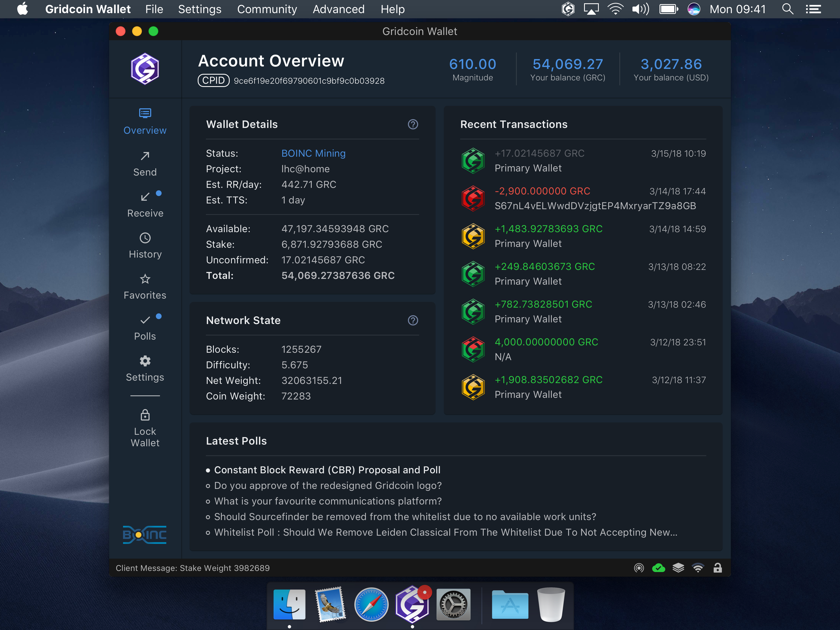The height and width of the screenshot is (630, 840).
Task: Click the 3,027.86 USD balance
Action: [671, 64]
